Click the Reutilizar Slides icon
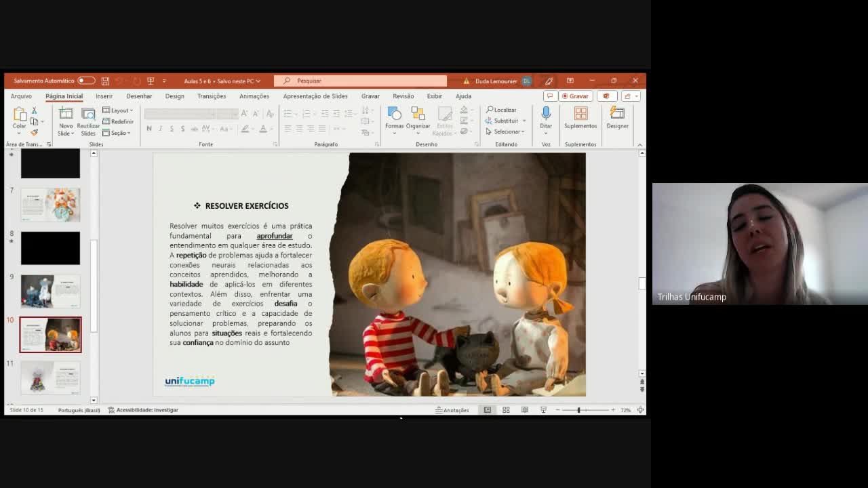The height and width of the screenshot is (488, 868). tap(88, 114)
